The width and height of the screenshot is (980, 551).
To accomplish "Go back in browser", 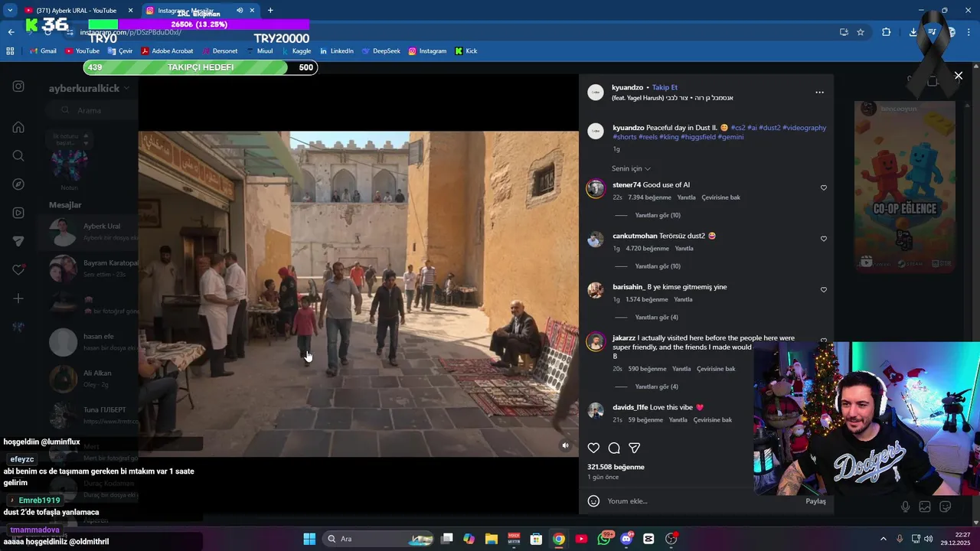I will (x=11, y=32).
